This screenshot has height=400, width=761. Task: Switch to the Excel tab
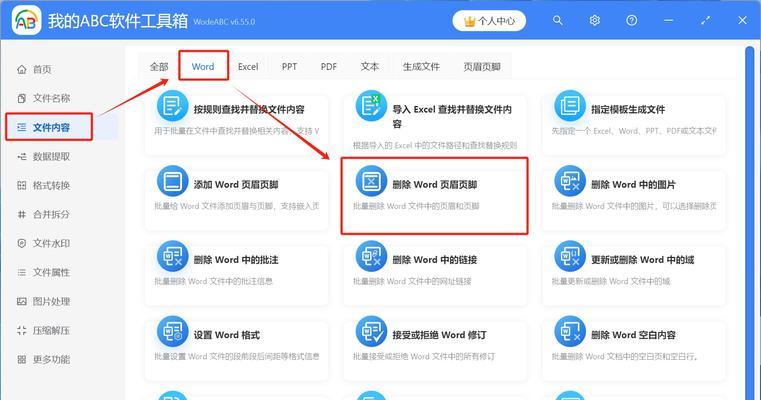tap(248, 67)
